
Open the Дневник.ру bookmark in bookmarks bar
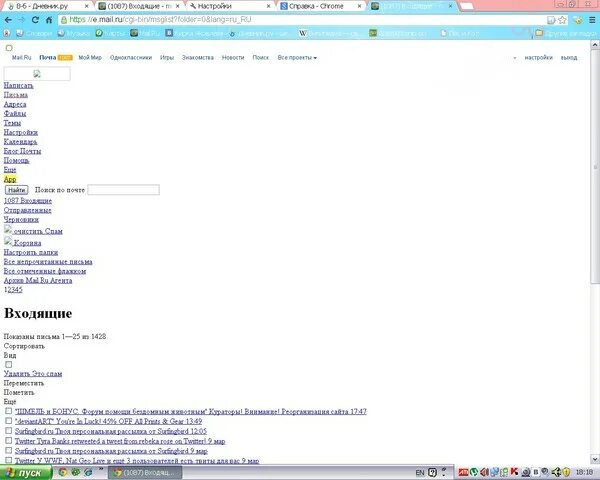[258, 34]
